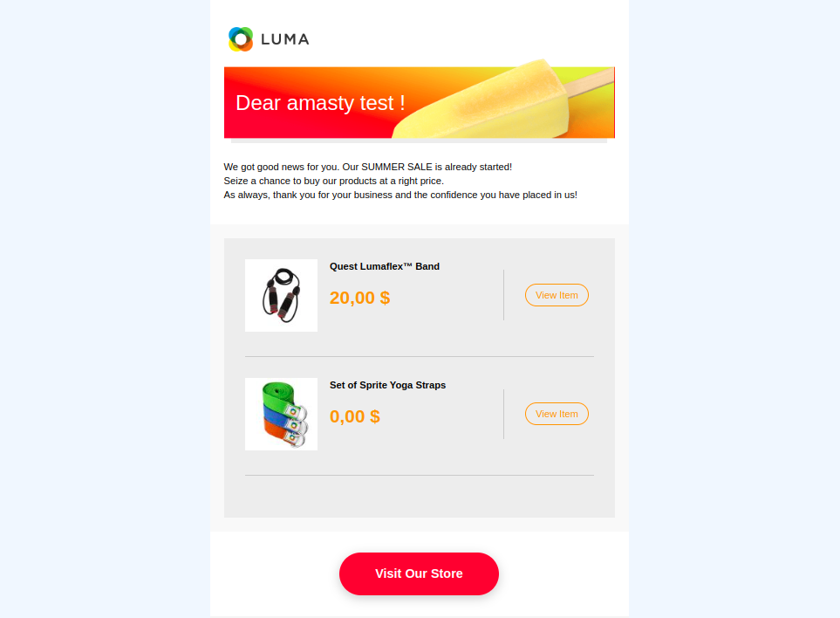Image resolution: width=840 pixels, height=618 pixels.
Task: Click the 20,00 $ price label
Action: click(360, 298)
